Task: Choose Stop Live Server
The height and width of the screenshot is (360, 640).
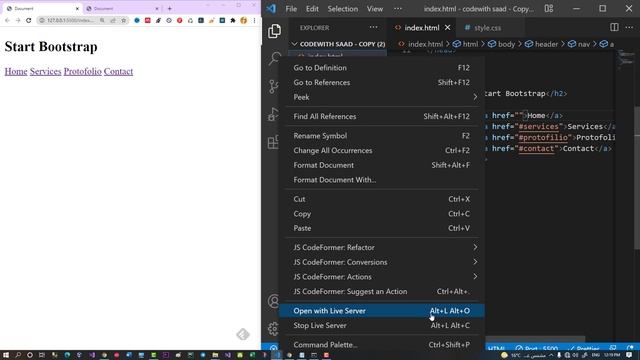Action: tap(382, 325)
